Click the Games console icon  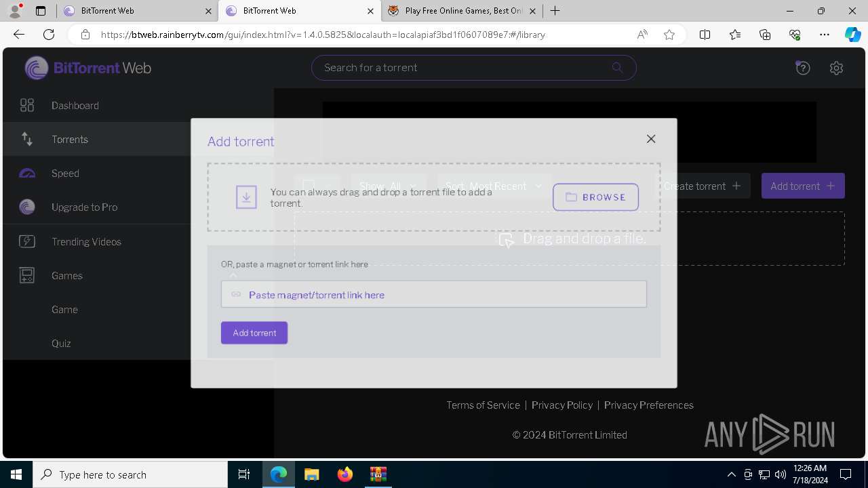tap(27, 276)
